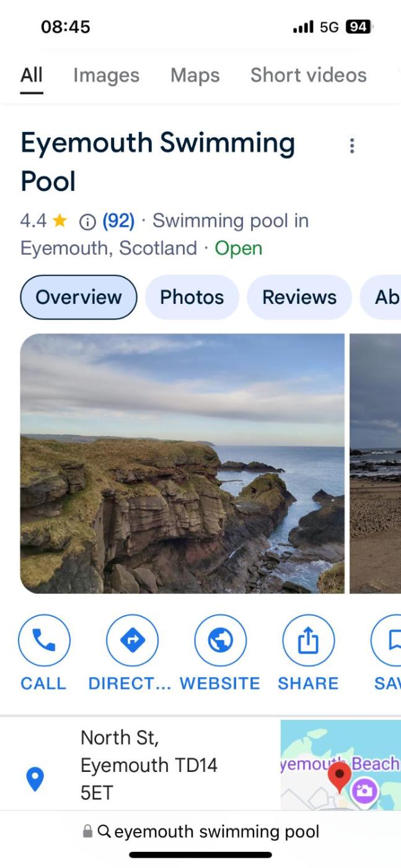The image size is (401, 868).
Task: Open the 92 reviews link
Action: pyautogui.click(x=118, y=221)
